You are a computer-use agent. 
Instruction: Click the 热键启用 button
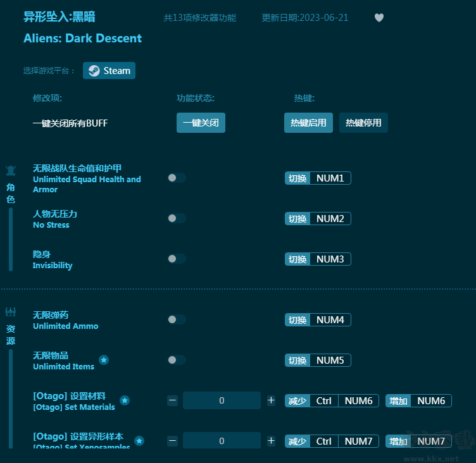[x=308, y=123]
